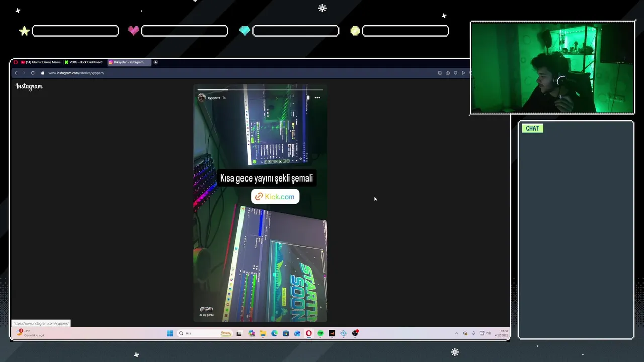Switch to the VODs - Kick Dashboard tab
This screenshot has width=644, height=362.
click(84, 62)
